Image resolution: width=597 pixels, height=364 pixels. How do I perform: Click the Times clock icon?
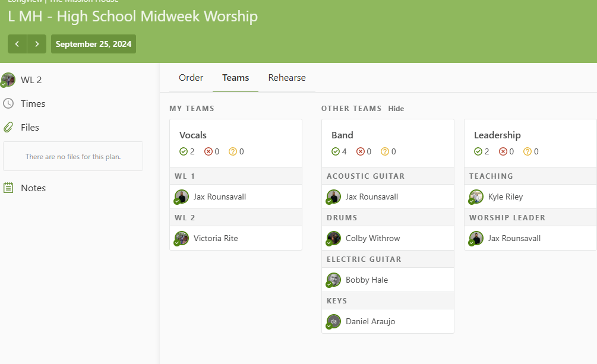coord(8,103)
